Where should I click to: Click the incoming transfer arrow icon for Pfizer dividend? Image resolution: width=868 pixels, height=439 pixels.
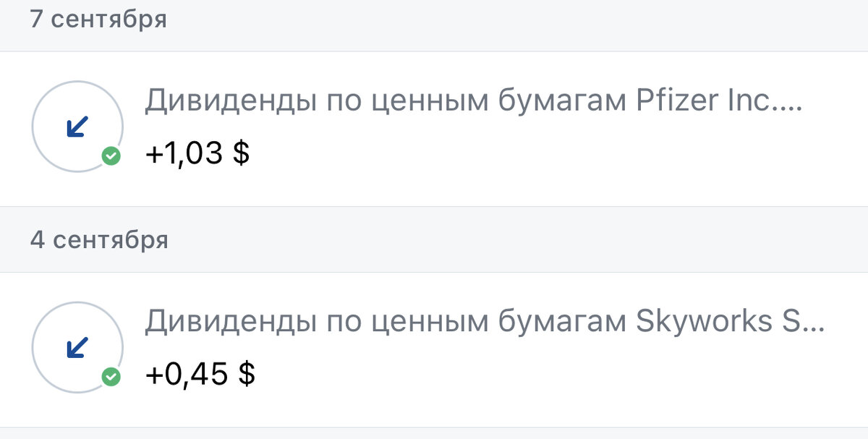75,124
